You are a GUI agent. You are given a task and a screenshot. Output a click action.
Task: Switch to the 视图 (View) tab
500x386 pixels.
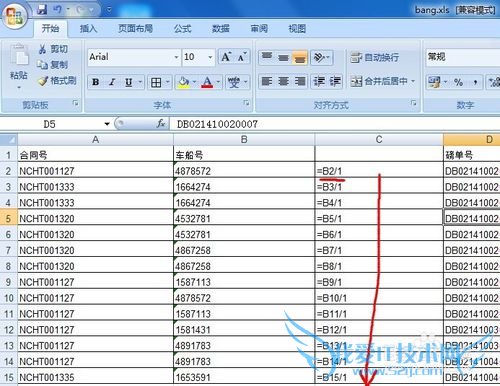pos(297,29)
